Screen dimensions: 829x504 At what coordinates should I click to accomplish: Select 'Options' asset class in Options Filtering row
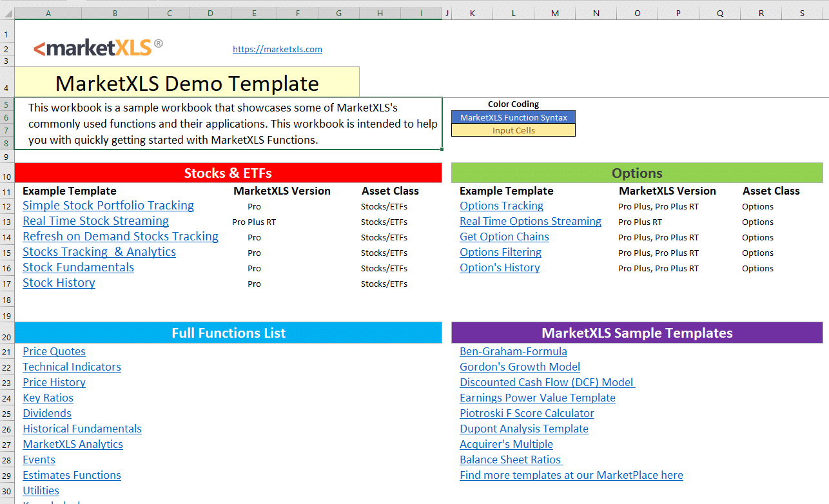tap(757, 253)
